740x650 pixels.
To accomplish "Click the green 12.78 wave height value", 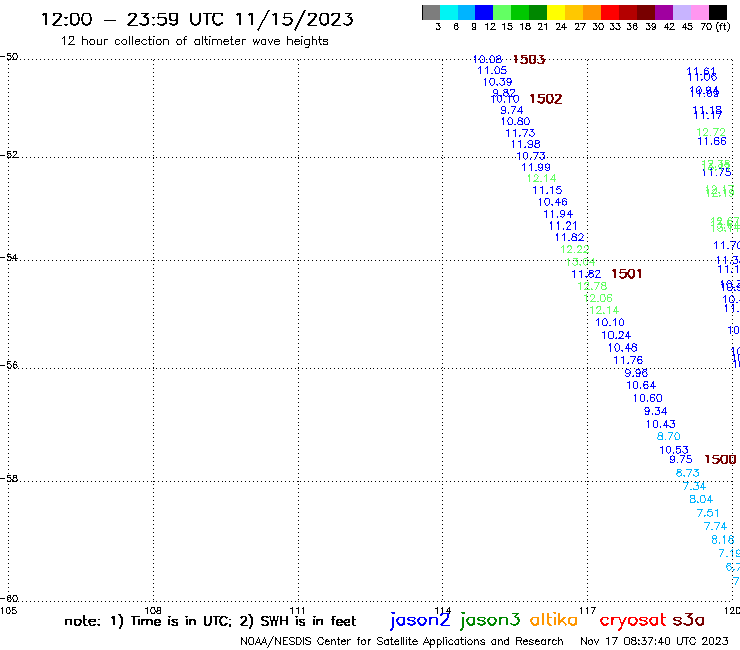I will (x=592, y=286).
